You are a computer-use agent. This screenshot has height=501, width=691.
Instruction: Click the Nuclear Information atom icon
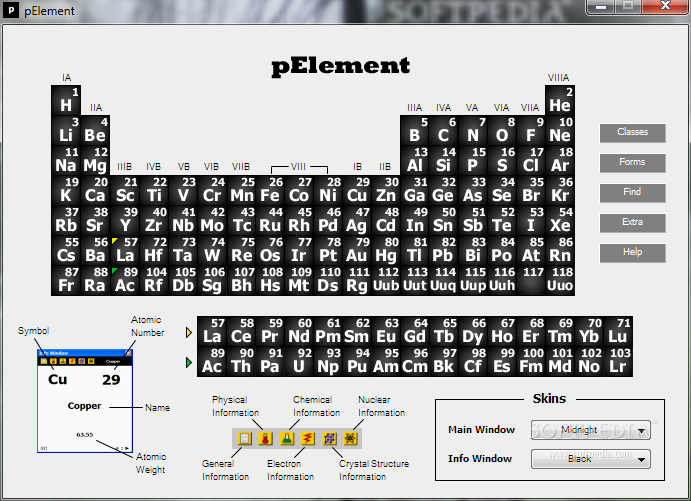click(x=350, y=438)
